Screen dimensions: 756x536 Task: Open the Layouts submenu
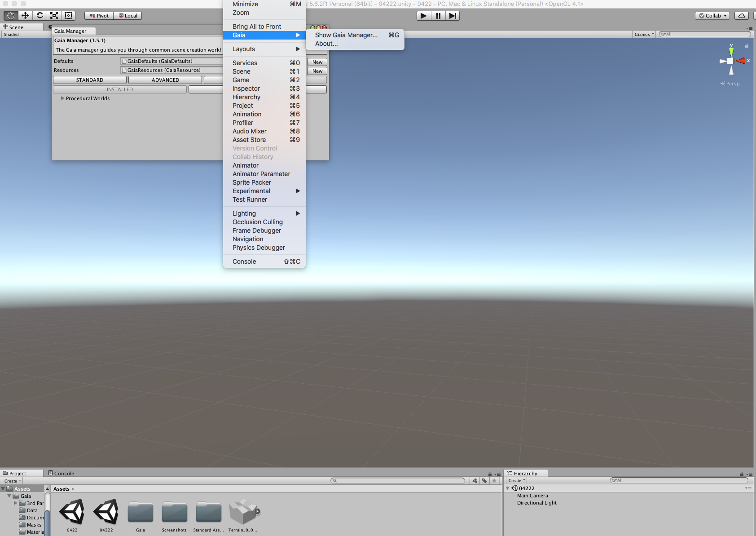[264, 49]
